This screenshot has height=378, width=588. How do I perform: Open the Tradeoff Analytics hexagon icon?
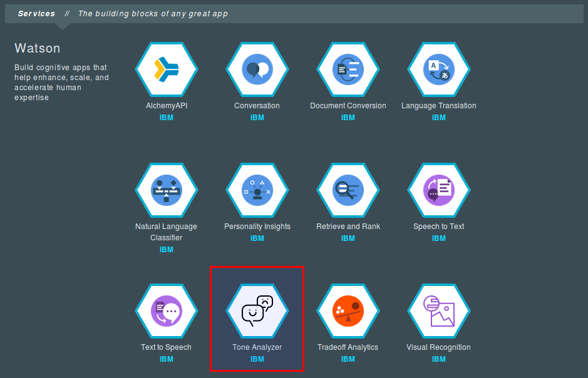tap(348, 310)
